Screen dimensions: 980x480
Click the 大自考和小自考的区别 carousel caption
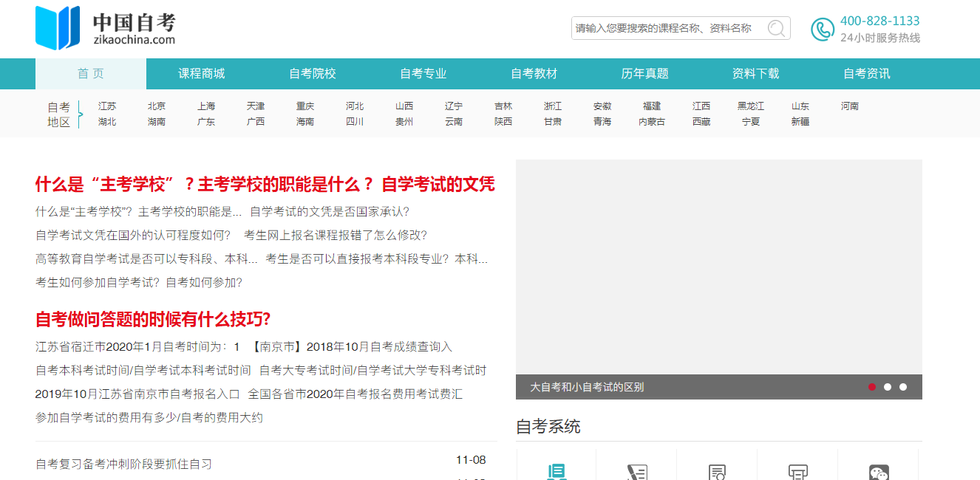pos(587,387)
